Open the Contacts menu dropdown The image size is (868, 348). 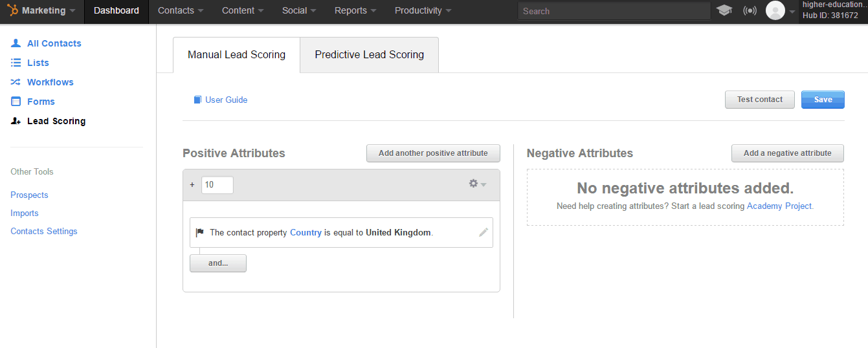[181, 10]
